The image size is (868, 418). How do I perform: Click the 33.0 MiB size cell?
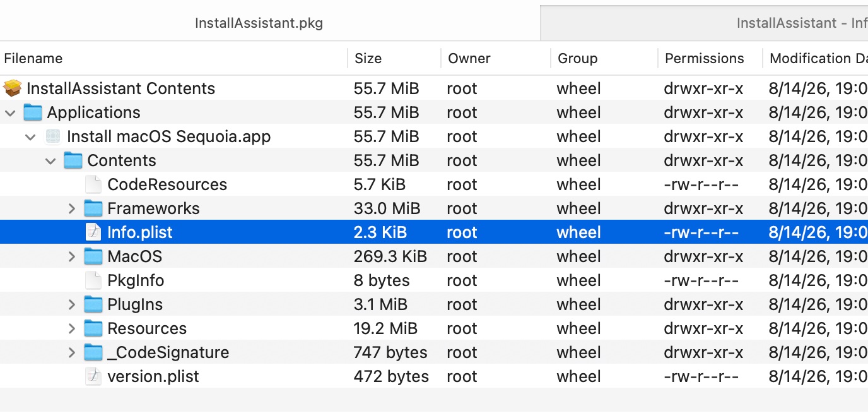(x=386, y=208)
